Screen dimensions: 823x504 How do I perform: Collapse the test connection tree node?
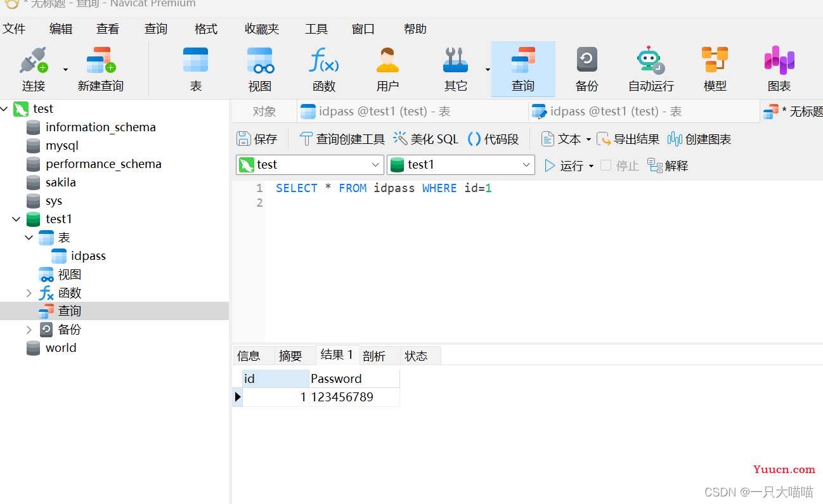coord(4,109)
